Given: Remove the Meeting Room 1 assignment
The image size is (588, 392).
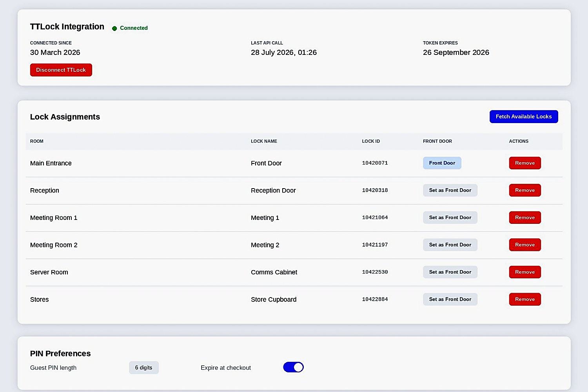Looking at the screenshot, I should (525, 218).
